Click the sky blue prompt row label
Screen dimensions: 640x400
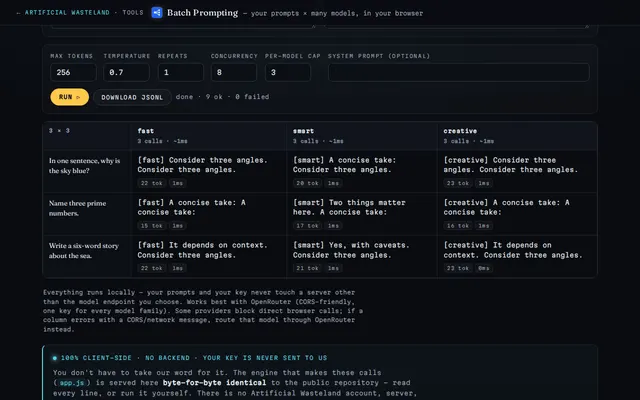coord(84,166)
